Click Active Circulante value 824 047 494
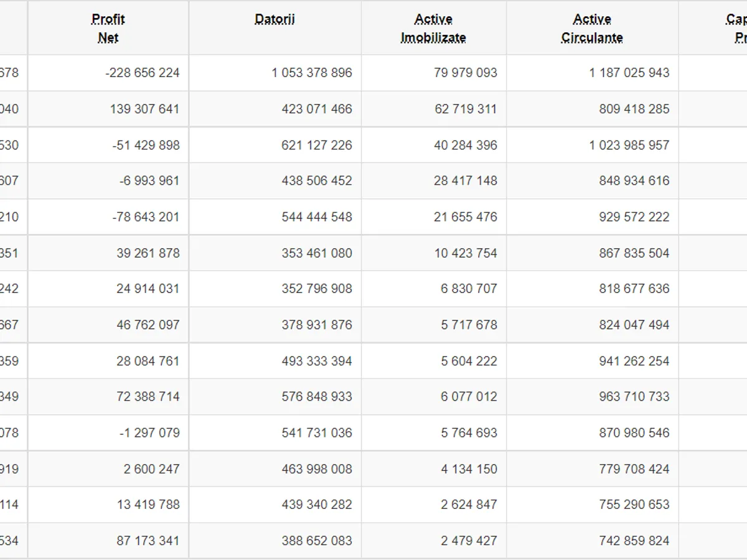This screenshot has height=560, width=747. (x=634, y=325)
